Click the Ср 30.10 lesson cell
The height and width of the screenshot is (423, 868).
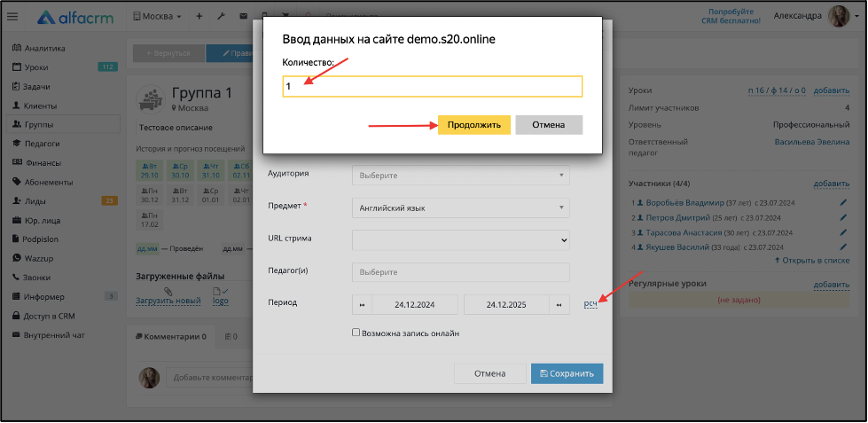click(181, 170)
